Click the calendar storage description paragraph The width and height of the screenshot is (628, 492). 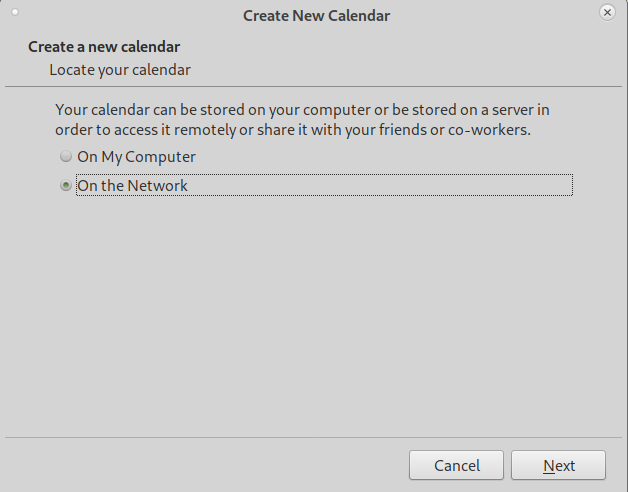tap(302, 119)
